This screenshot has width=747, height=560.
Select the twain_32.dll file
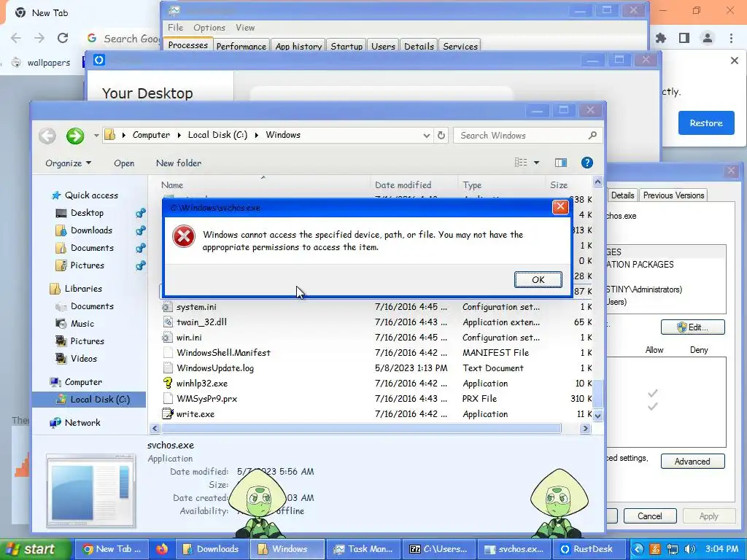coord(201,322)
